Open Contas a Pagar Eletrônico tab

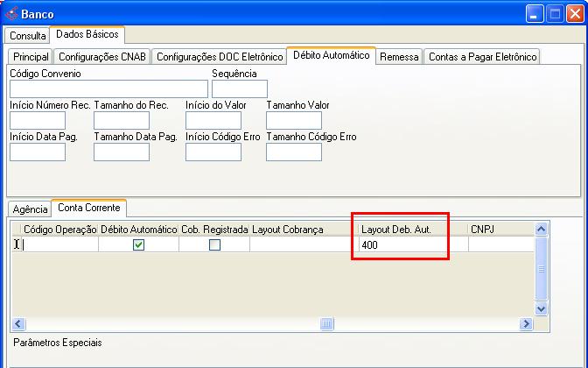click(482, 57)
